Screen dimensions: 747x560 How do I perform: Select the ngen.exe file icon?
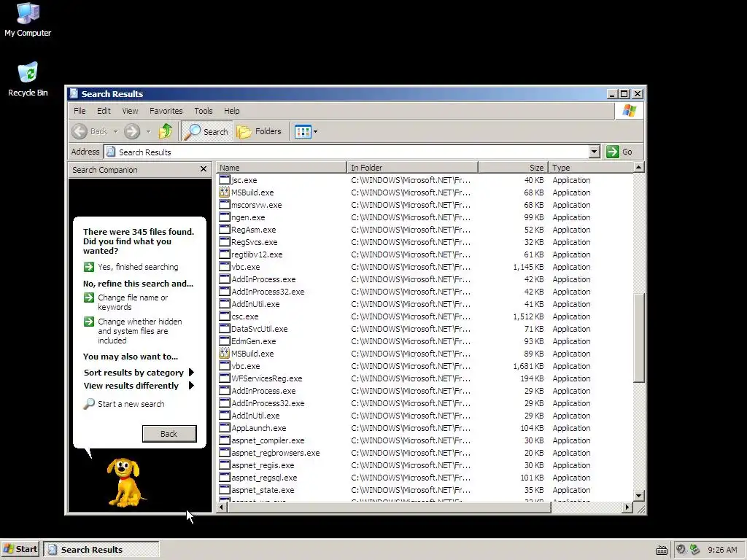(225, 217)
